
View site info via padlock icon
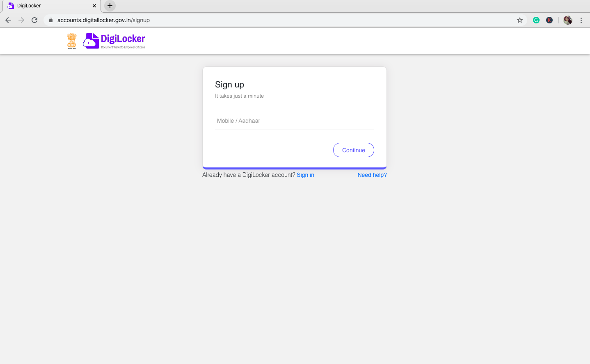tap(51, 20)
